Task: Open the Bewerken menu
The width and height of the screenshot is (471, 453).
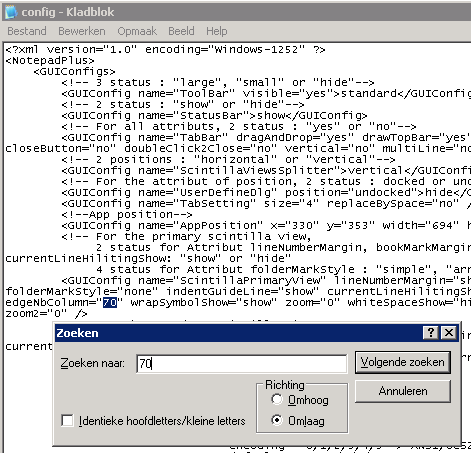Action: pyautogui.click(x=82, y=31)
